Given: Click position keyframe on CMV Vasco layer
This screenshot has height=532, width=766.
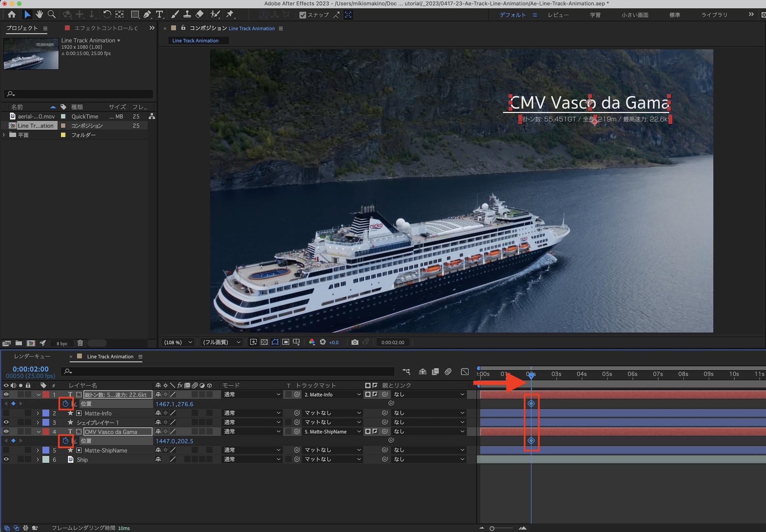Looking at the screenshot, I should [x=531, y=441].
